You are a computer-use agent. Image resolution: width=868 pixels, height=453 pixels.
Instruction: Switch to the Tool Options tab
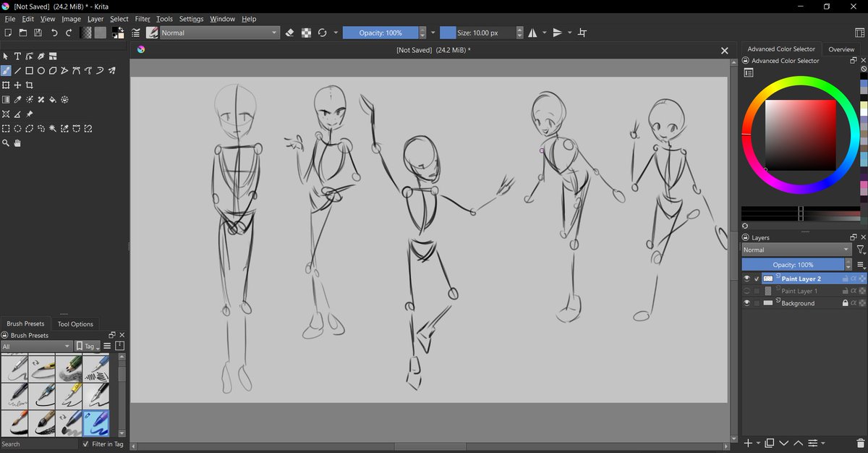(x=75, y=324)
